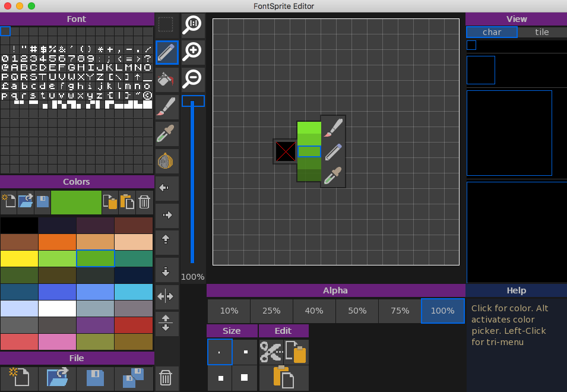Click the cut scissors icon in Edit
This screenshot has height=392, width=567.
tap(271, 352)
